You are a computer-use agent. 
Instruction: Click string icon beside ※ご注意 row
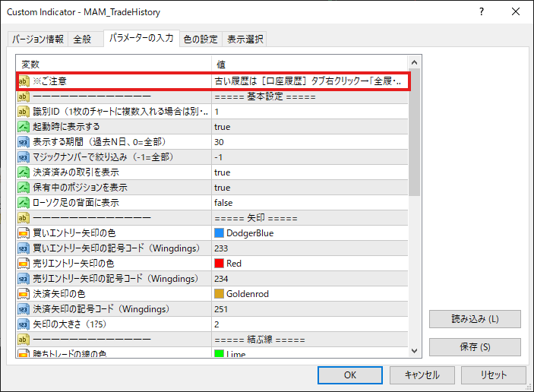click(x=23, y=81)
